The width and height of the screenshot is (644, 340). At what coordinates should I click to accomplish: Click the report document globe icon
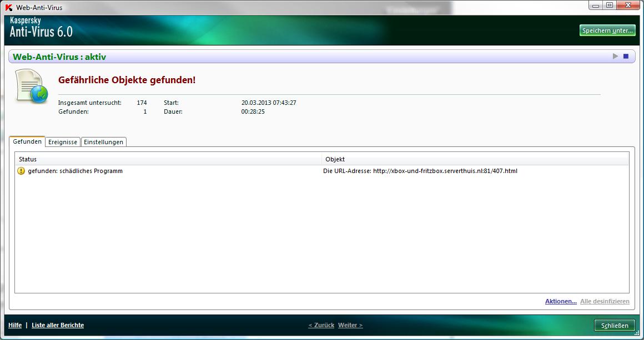click(x=32, y=86)
